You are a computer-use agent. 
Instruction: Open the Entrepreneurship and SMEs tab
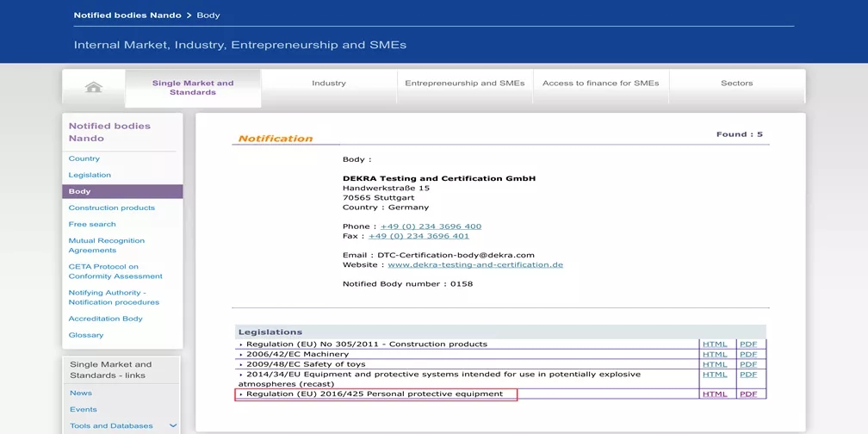pos(464,83)
